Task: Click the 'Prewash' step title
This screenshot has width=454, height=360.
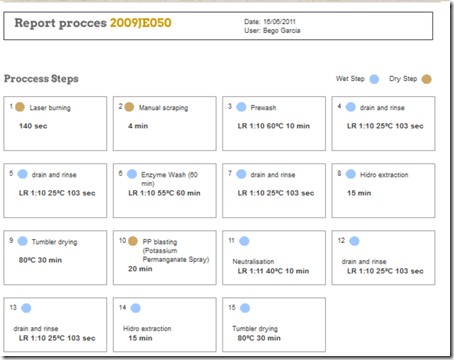Action: (x=263, y=108)
